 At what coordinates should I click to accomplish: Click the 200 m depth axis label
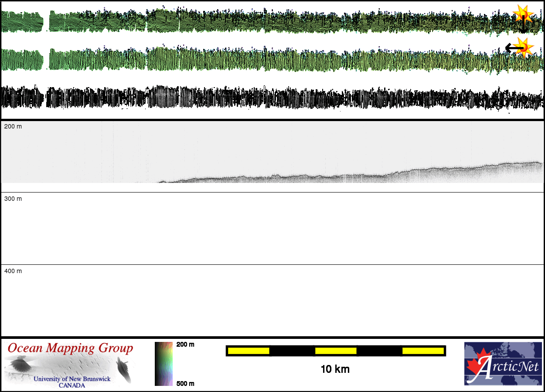pyautogui.click(x=13, y=126)
